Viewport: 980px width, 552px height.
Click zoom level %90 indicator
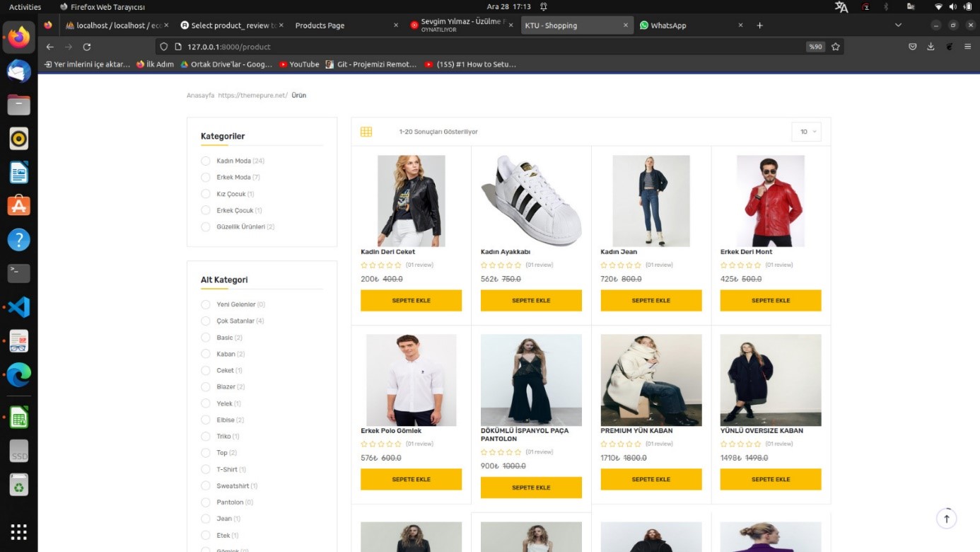pos(815,47)
